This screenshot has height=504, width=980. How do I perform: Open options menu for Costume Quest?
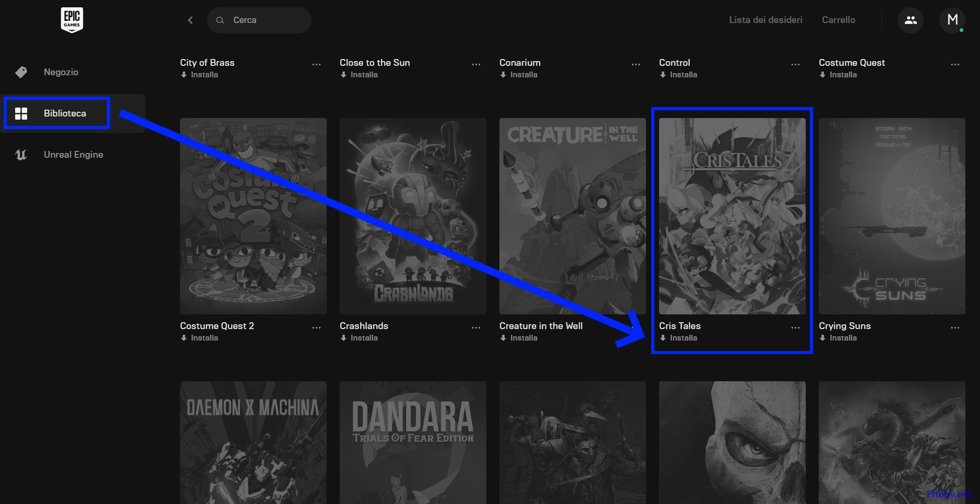[955, 64]
